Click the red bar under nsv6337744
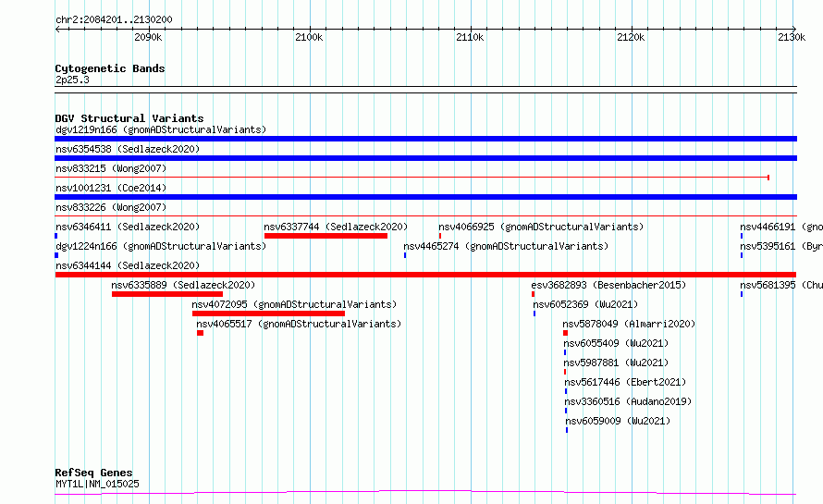Image resolution: width=823 pixels, height=504 pixels. coord(326,236)
